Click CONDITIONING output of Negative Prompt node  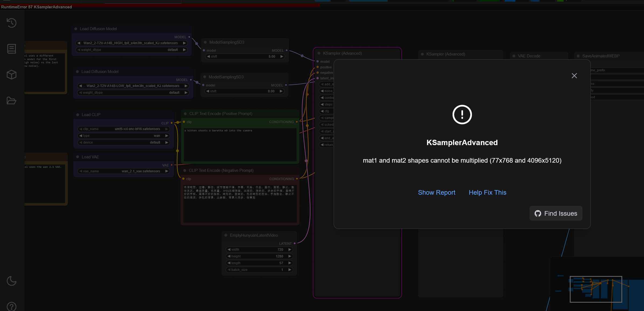click(x=297, y=179)
